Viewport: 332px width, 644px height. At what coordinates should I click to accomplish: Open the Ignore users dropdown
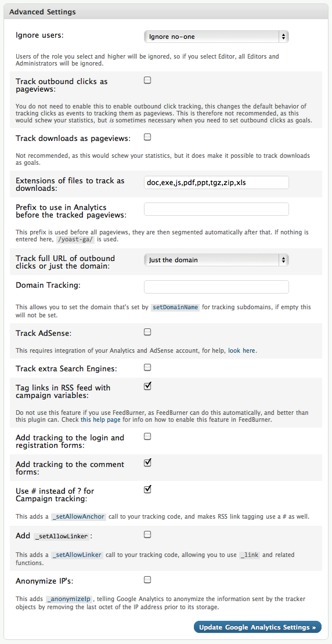(216, 37)
